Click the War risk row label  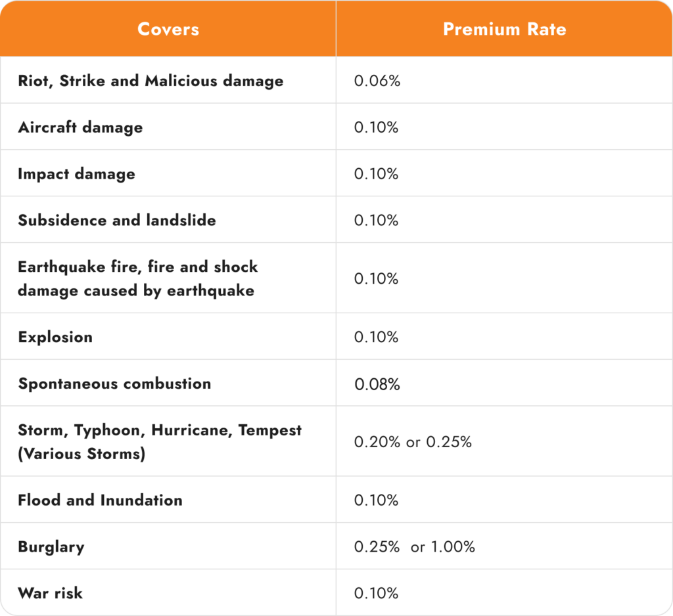point(50,593)
